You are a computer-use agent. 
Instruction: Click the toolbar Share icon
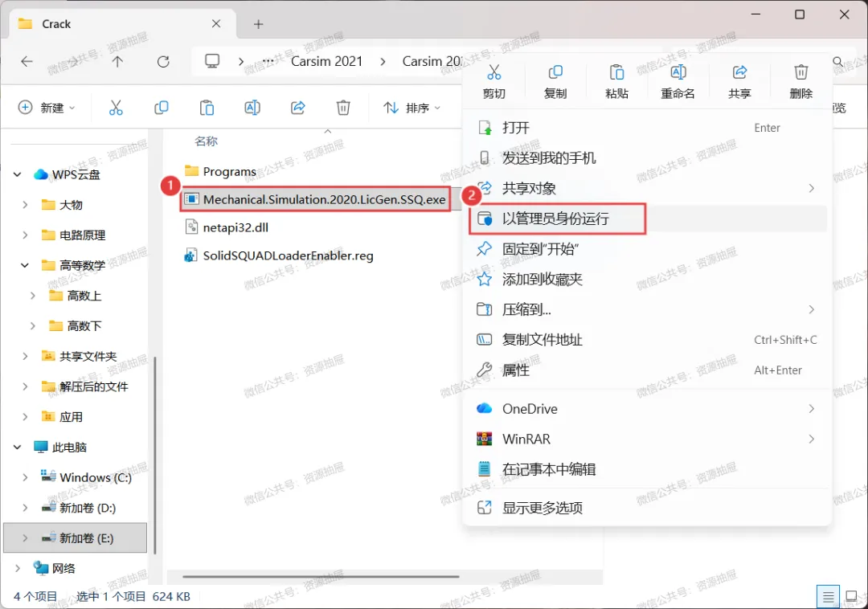[298, 108]
